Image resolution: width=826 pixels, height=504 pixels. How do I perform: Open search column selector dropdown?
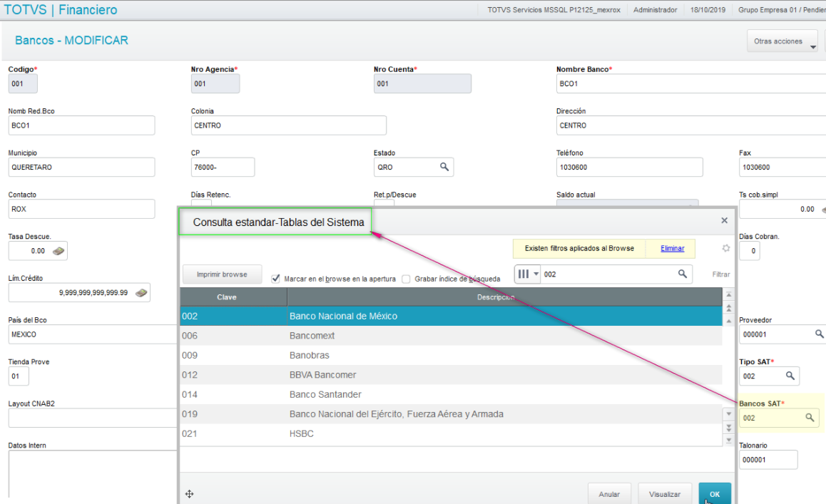(527, 274)
